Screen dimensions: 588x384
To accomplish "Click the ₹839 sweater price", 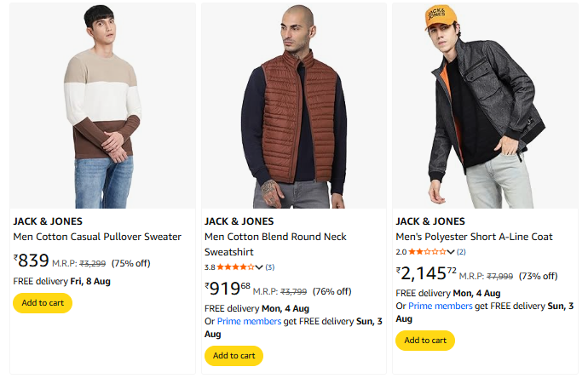I will click(x=32, y=261).
